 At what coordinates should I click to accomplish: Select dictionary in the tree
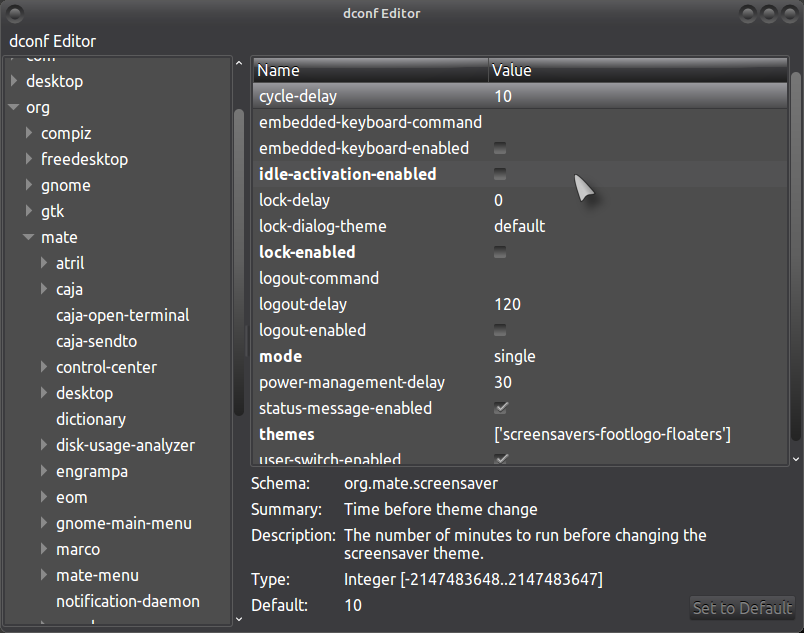point(91,419)
